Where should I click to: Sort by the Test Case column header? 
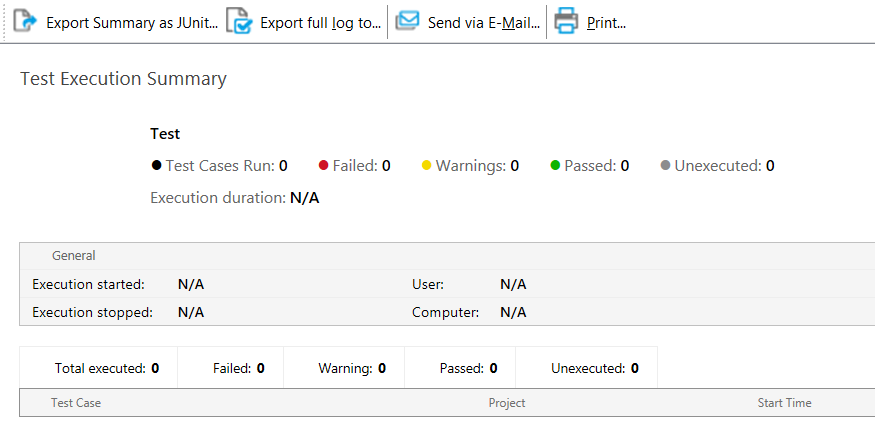point(76,403)
